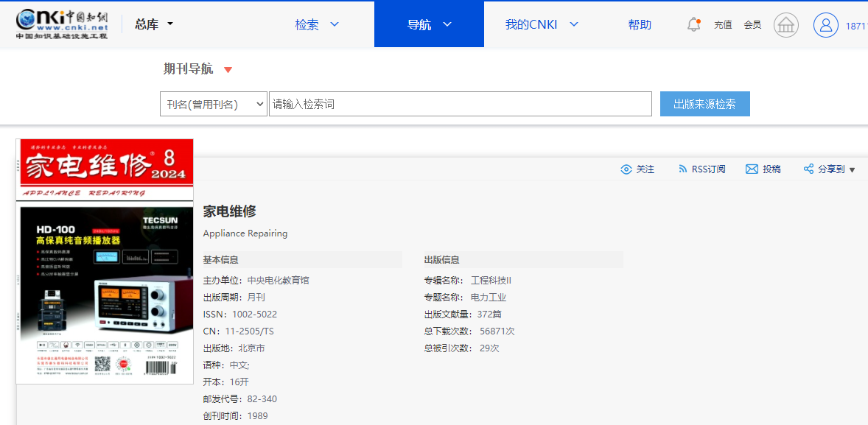
Task: Click the 主办单位 中央电化教育馆 text
Action: pos(256,281)
